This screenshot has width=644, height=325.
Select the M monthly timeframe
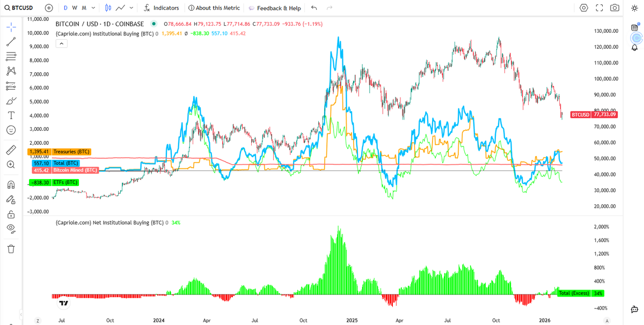click(84, 8)
